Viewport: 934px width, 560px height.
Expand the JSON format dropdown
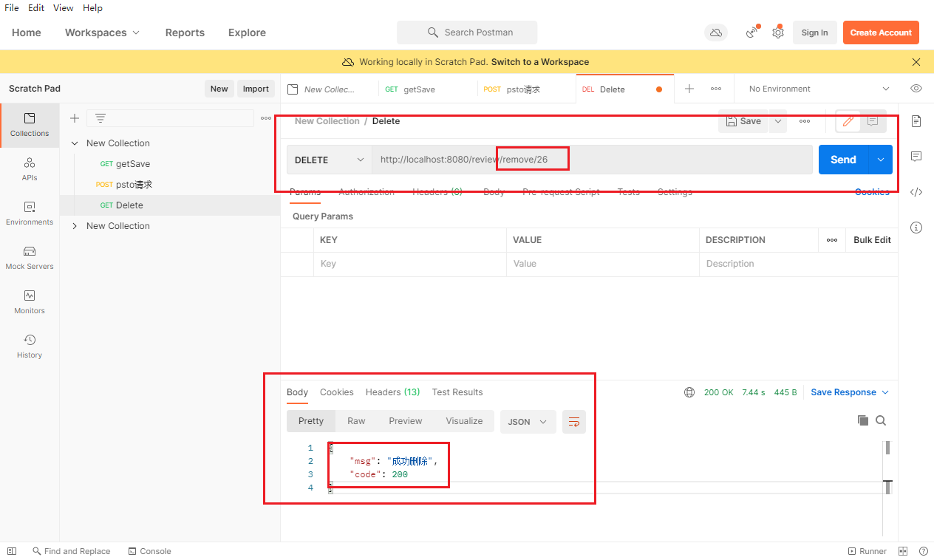528,422
